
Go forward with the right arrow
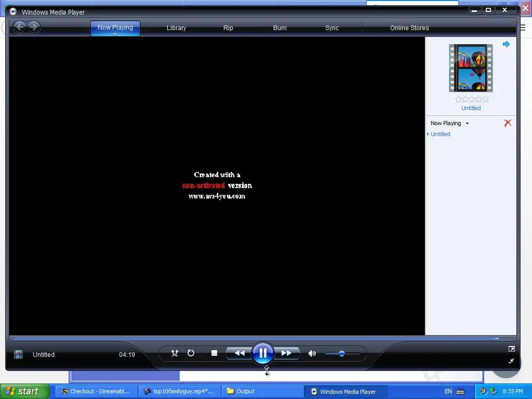click(34, 27)
